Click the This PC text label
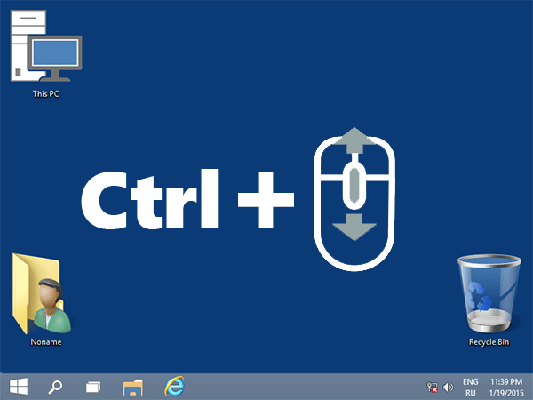The image size is (533, 400). 46,94
